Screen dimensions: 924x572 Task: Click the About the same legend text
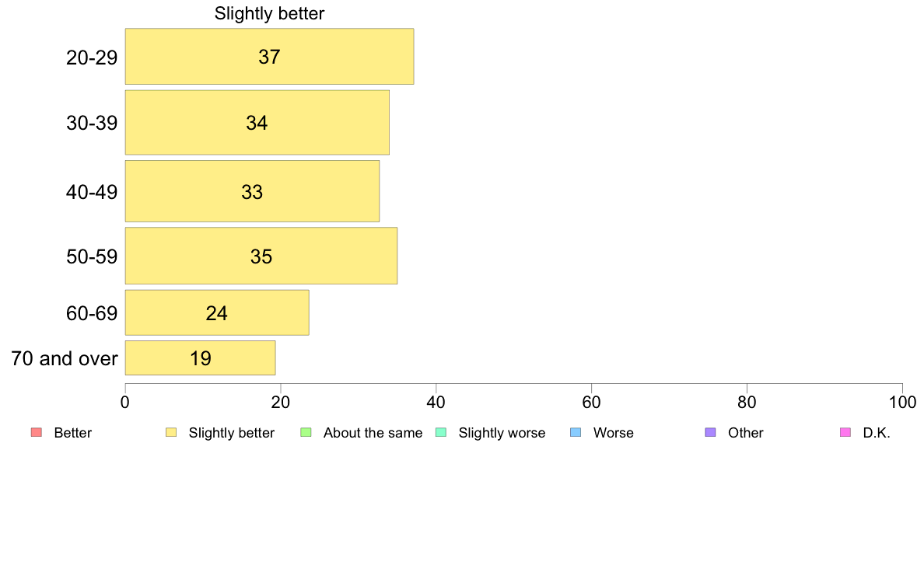pyautogui.click(x=373, y=433)
